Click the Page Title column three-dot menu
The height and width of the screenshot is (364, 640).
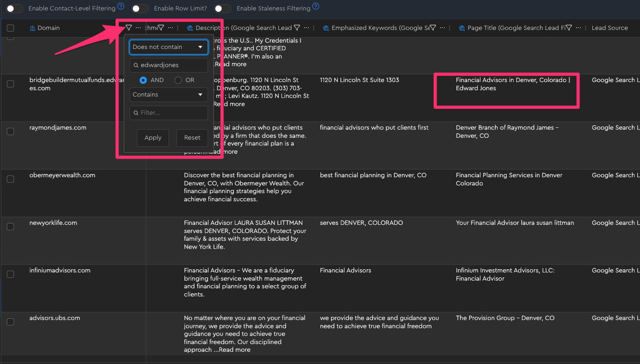point(578,28)
